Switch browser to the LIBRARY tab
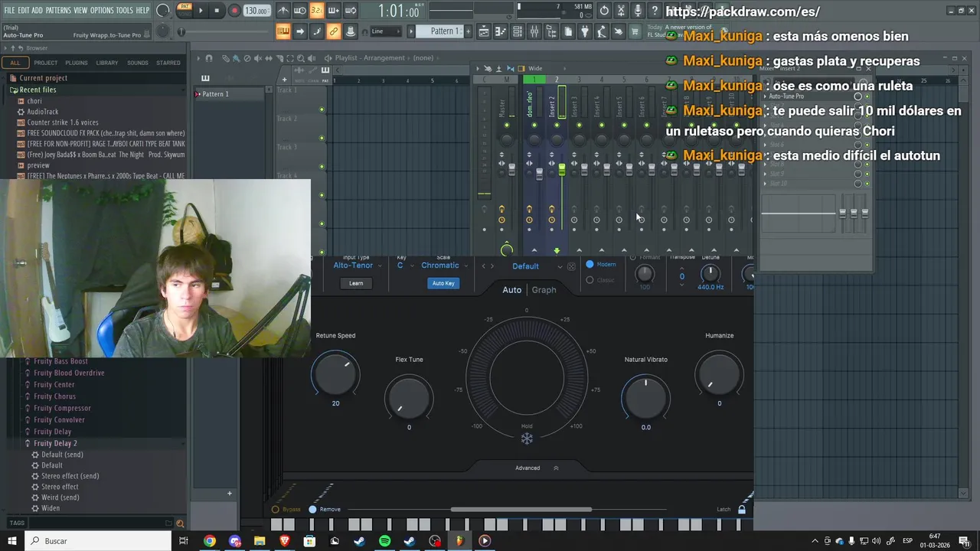The image size is (980, 551). point(107,63)
